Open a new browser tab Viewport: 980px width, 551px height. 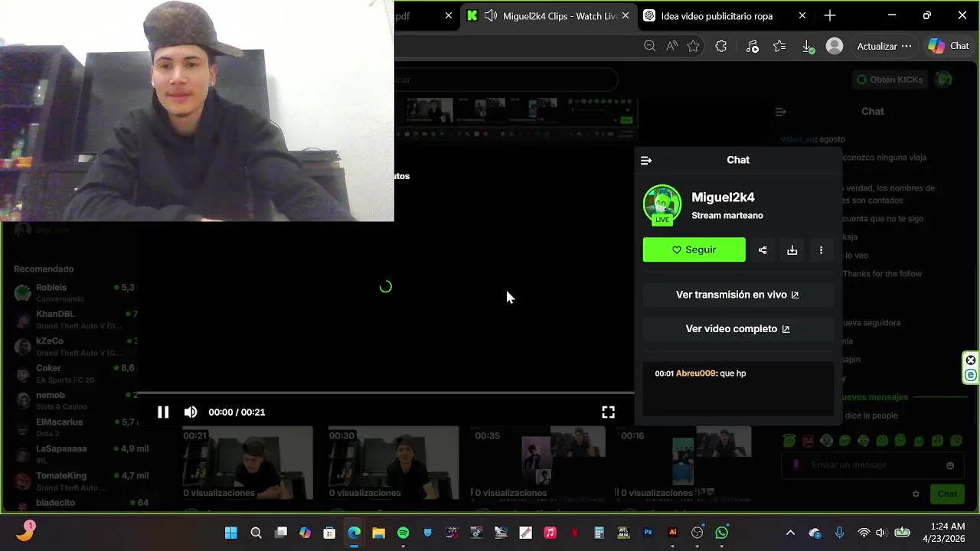pos(830,15)
